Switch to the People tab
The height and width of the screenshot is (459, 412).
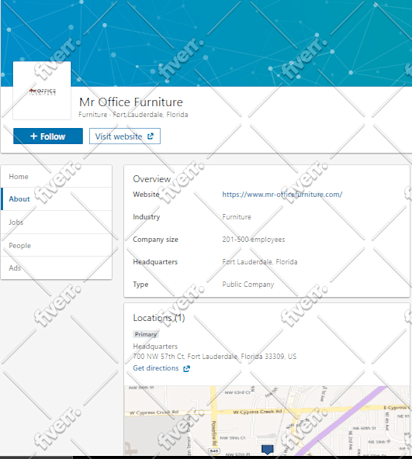[56, 245]
